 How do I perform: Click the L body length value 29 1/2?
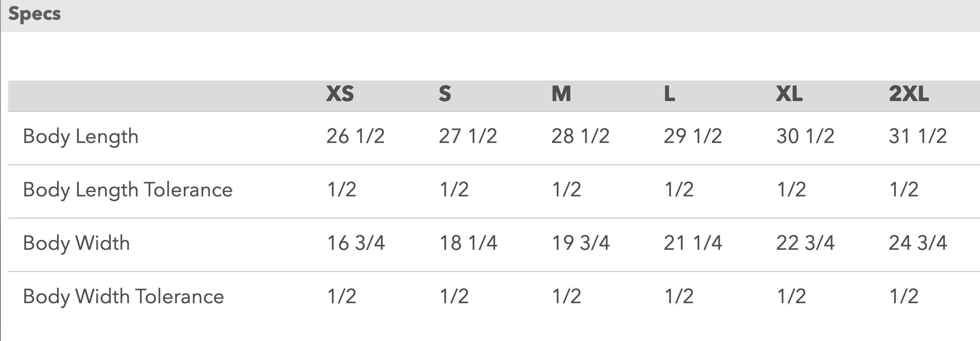693,136
